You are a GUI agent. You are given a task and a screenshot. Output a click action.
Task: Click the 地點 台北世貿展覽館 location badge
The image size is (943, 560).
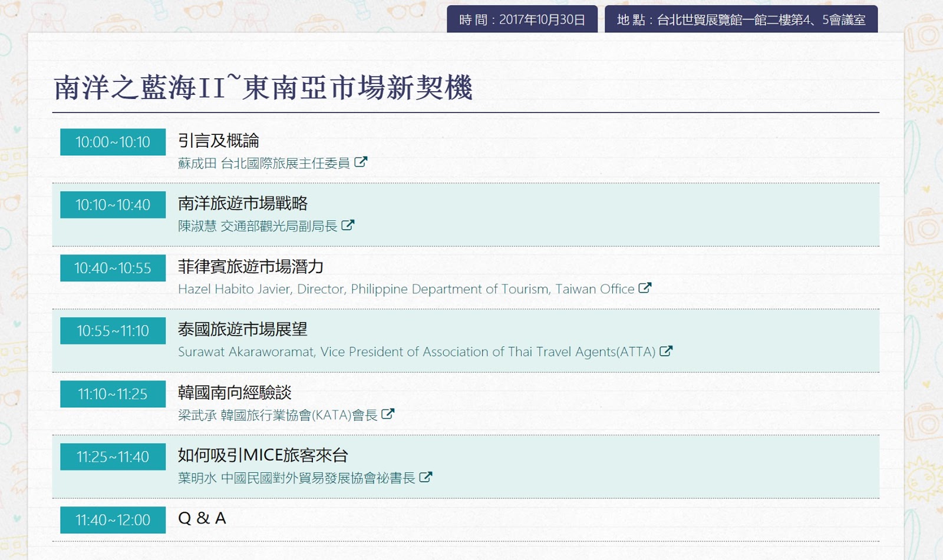(741, 19)
